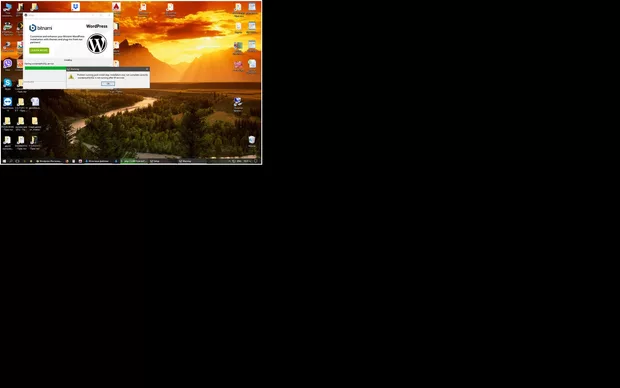Click the Bitnami logo in the installer
This screenshot has height=388, width=620.
click(41, 28)
